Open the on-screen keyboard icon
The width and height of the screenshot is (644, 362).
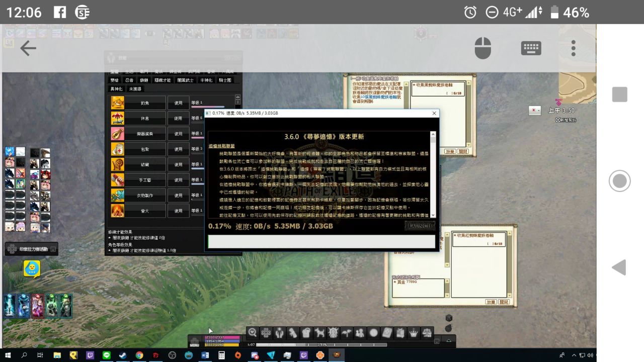[531, 48]
